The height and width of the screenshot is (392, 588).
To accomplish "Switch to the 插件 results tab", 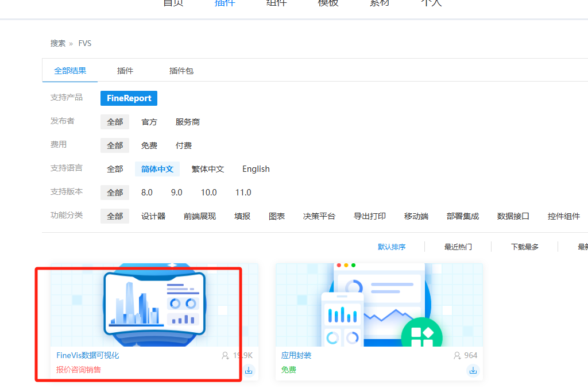I will pyautogui.click(x=125, y=71).
